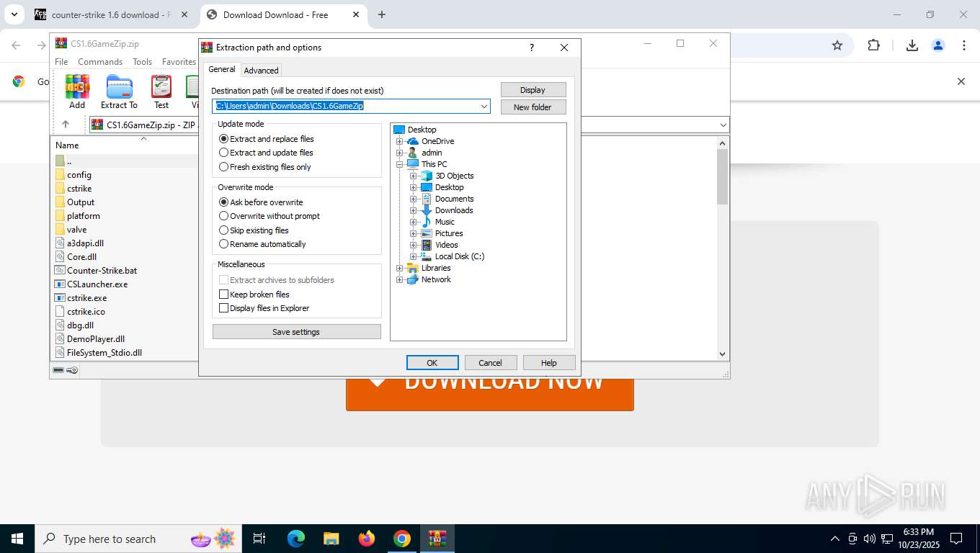Select the Output folder in archive list
Viewport: 980px width, 553px height.
[x=81, y=202]
